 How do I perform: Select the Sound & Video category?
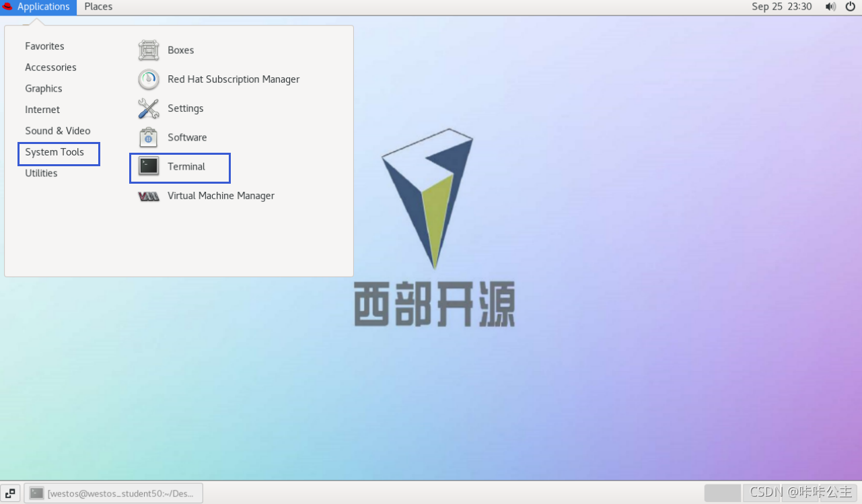[x=58, y=131]
